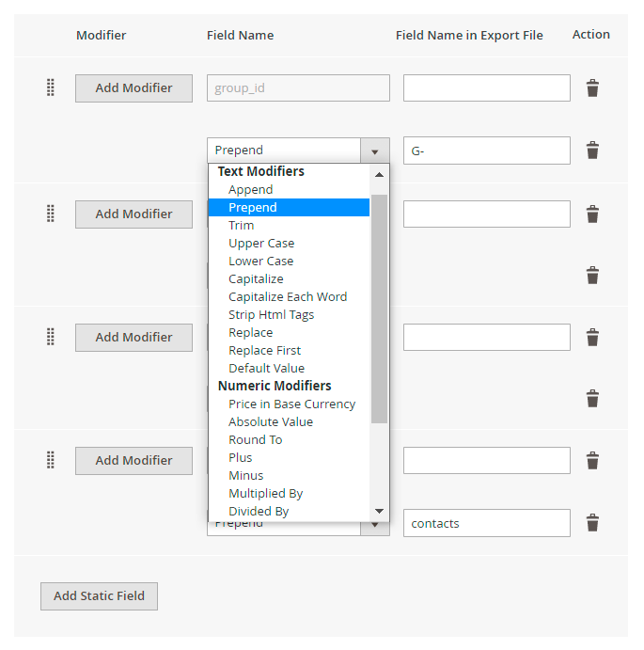This screenshot has height=650, width=644.
Task: Pick Round To numeric modifier
Action: click(255, 439)
